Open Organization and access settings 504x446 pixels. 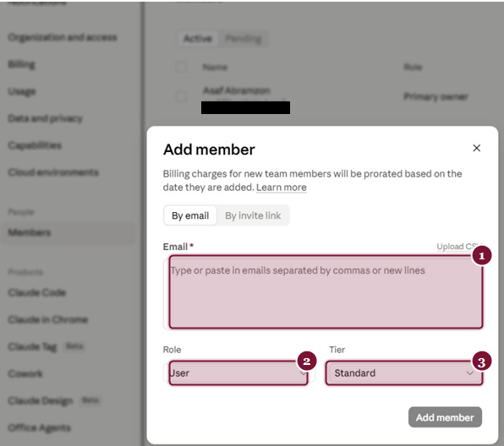tap(63, 37)
